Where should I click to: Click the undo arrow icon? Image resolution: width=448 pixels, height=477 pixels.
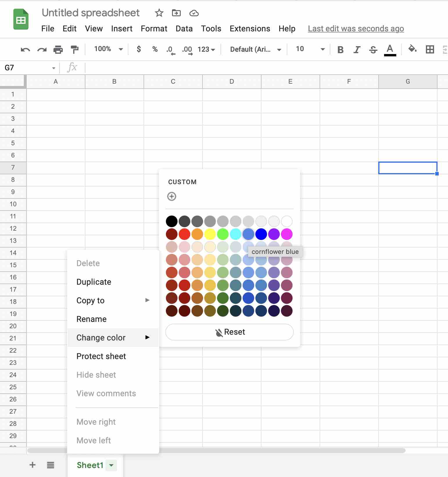point(25,50)
